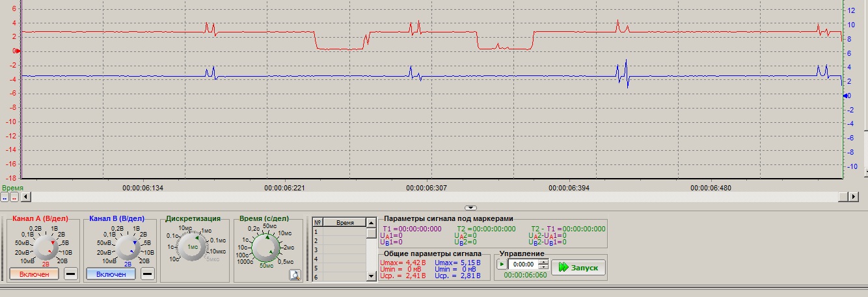This screenshot has height=297, width=868.
Task: Click horizontal scrollbar right arrow below graph
Action: [x=852, y=196]
